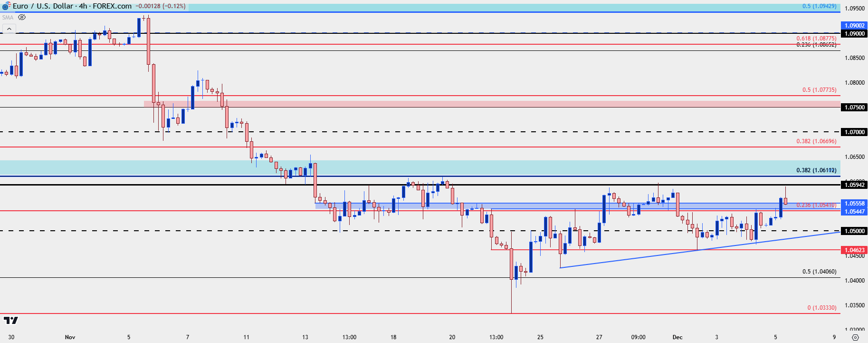Click the 25 date on time axis
This screenshot has width=868, height=343.
(540, 337)
